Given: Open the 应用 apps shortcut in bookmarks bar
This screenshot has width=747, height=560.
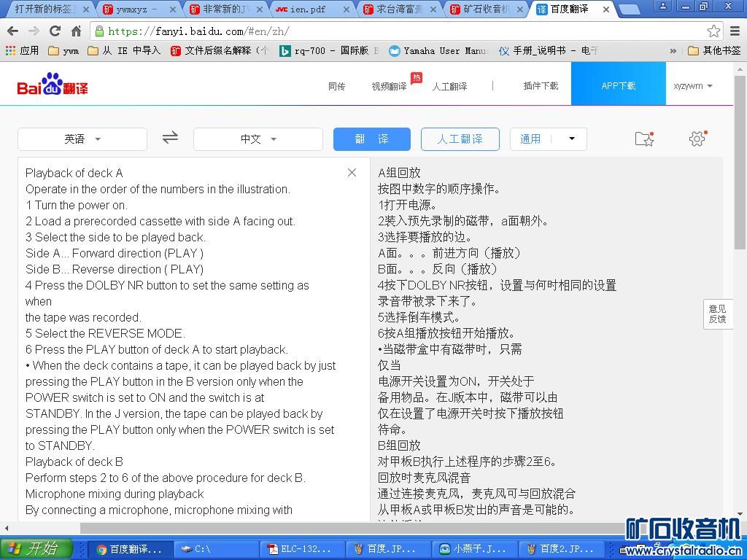Looking at the screenshot, I should (23, 50).
